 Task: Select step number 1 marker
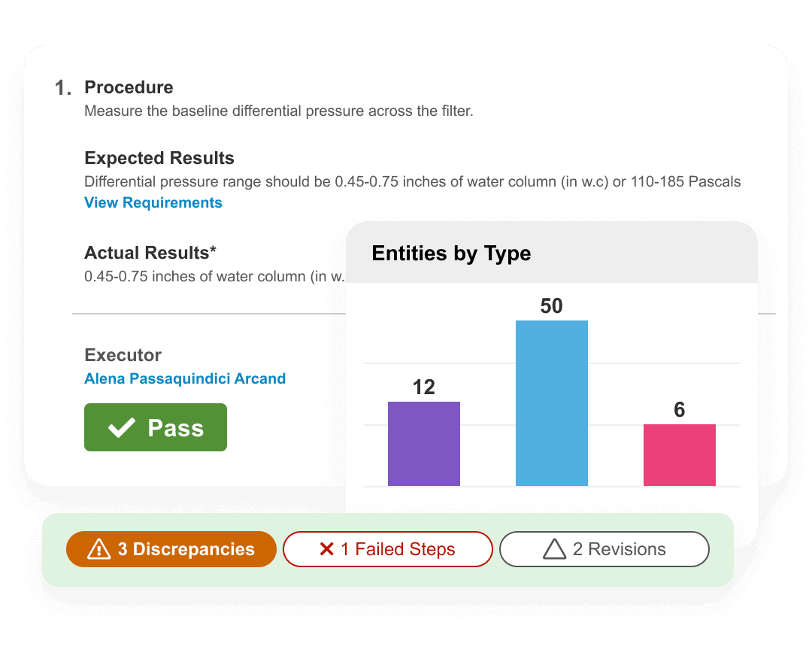pos(63,88)
